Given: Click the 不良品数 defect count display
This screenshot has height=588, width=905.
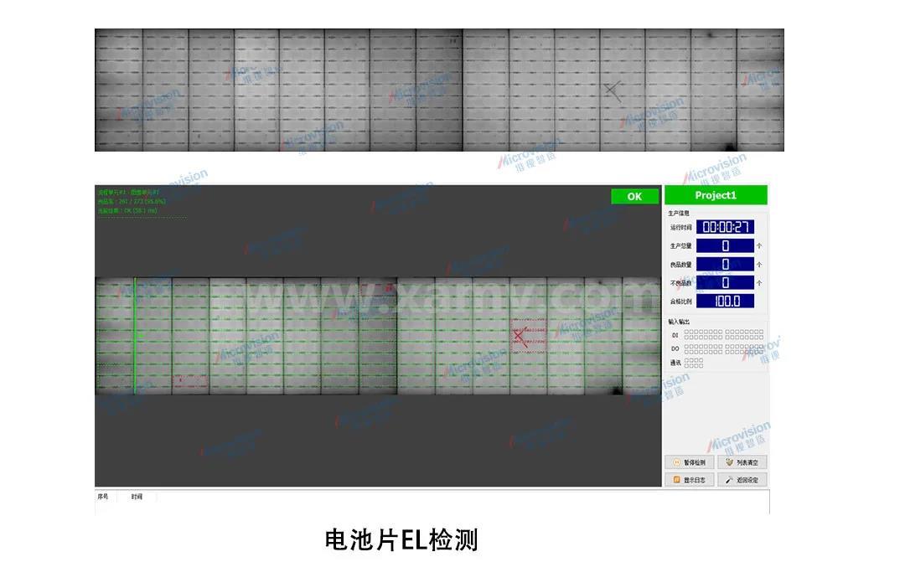Looking at the screenshot, I should 725,283.
